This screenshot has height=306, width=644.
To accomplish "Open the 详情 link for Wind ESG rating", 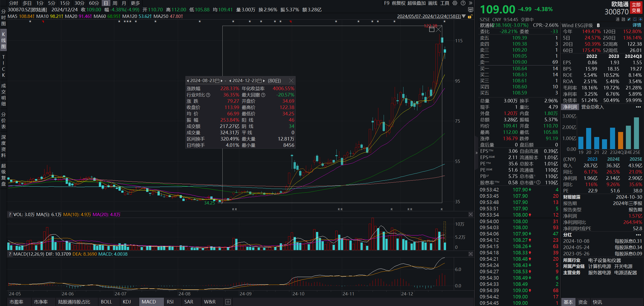I will [x=637, y=25].
